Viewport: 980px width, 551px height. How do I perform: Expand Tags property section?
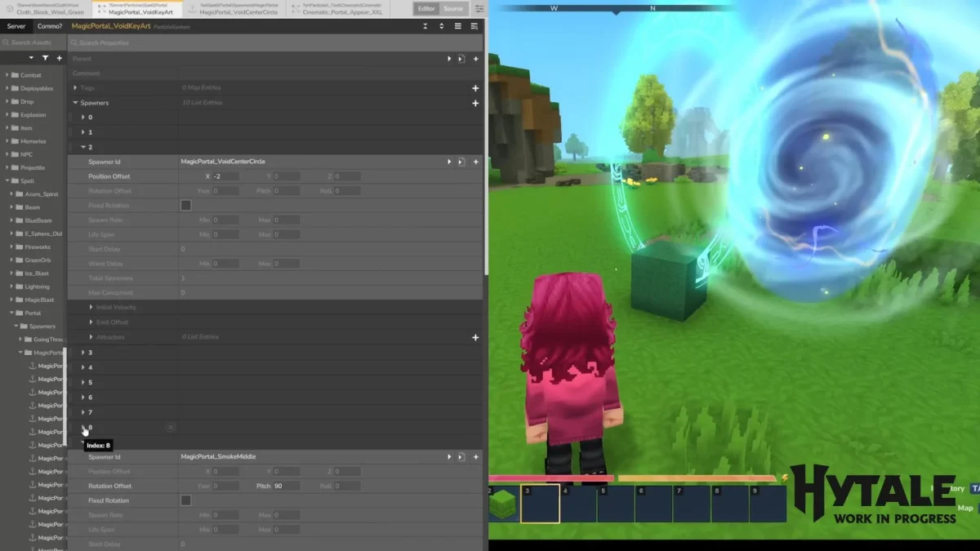point(75,88)
